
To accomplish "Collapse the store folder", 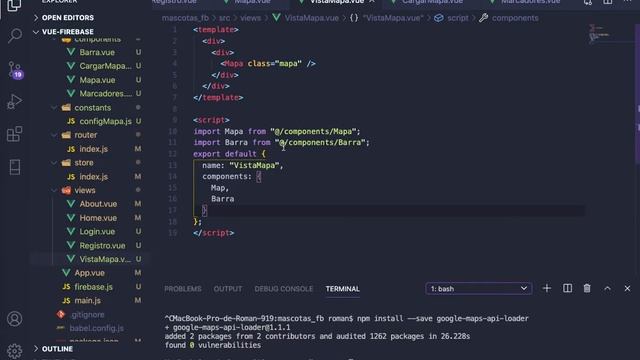I will point(84,162).
